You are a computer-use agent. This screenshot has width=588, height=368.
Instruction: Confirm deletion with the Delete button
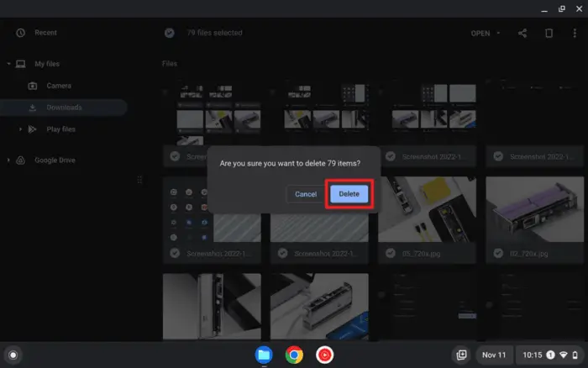click(x=349, y=194)
